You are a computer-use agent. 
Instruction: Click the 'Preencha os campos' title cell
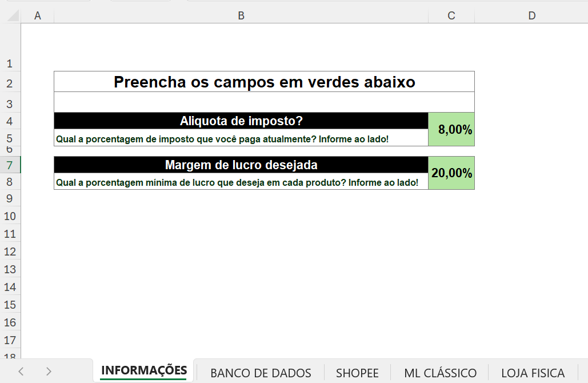pos(263,81)
